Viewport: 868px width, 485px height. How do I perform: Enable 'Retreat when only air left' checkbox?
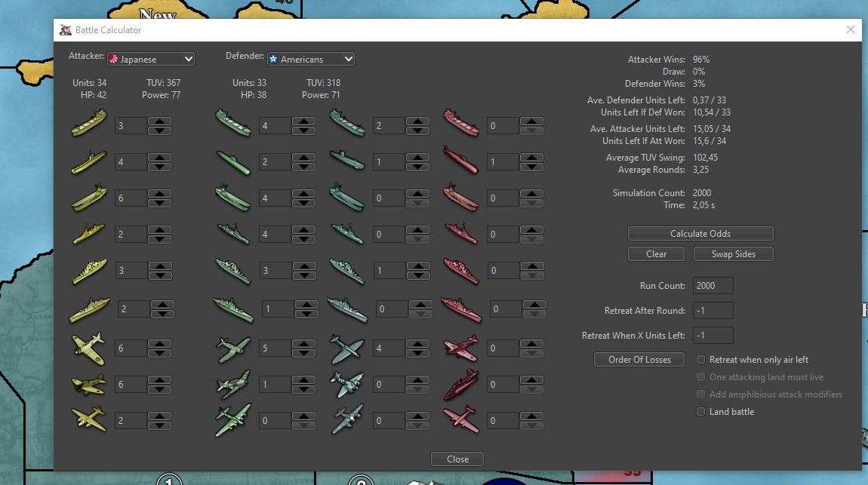click(700, 360)
